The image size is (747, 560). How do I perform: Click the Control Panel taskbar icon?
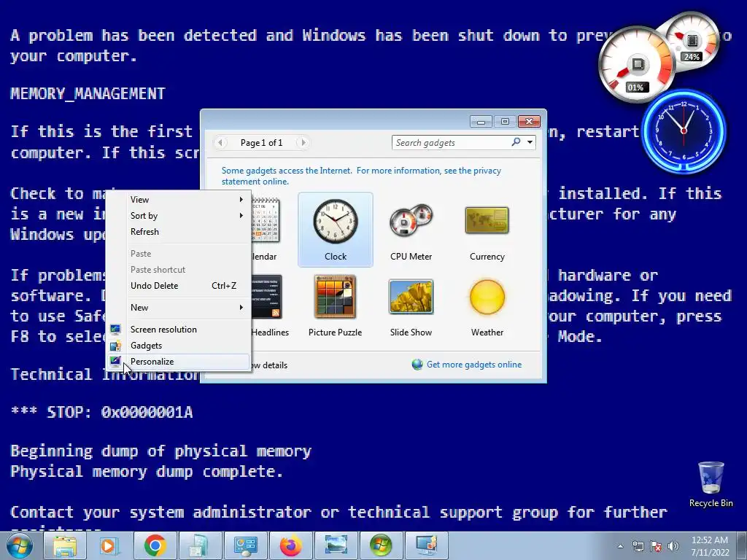point(245,545)
